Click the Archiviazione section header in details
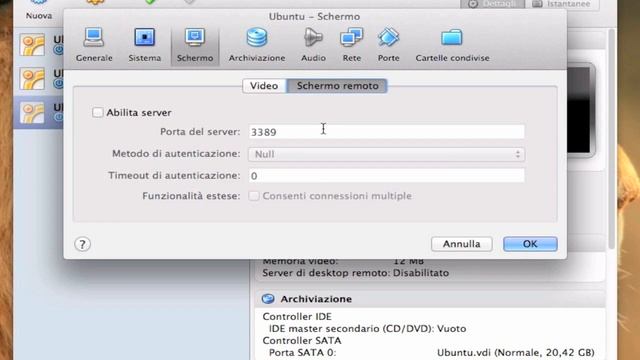The height and width of the screenshot is (360, 640). [x=430, y=299]
